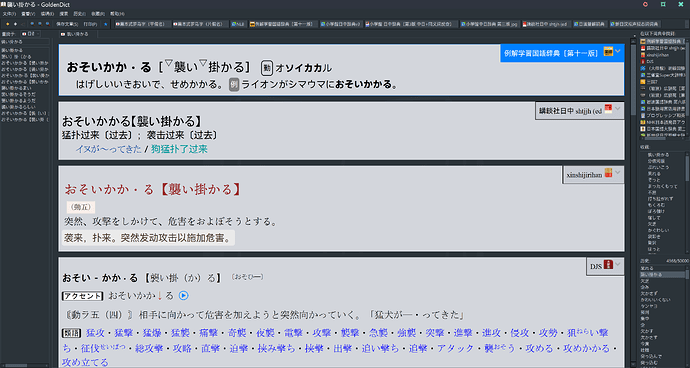Collapse the 例解学習国語辞典 article with its chevron

pyautogui.click(x=618, y=52)
